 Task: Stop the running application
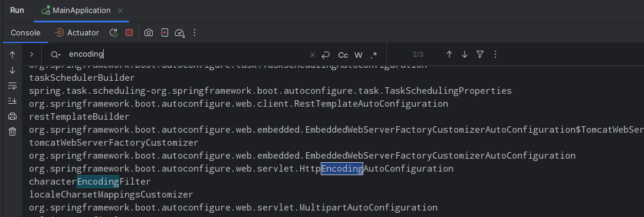(x=129, y=32)
